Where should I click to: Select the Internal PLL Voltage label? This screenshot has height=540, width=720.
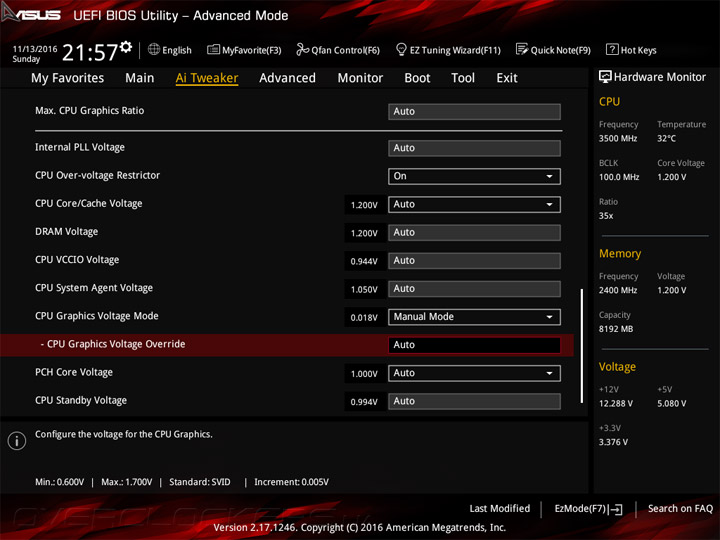[80, 147]
